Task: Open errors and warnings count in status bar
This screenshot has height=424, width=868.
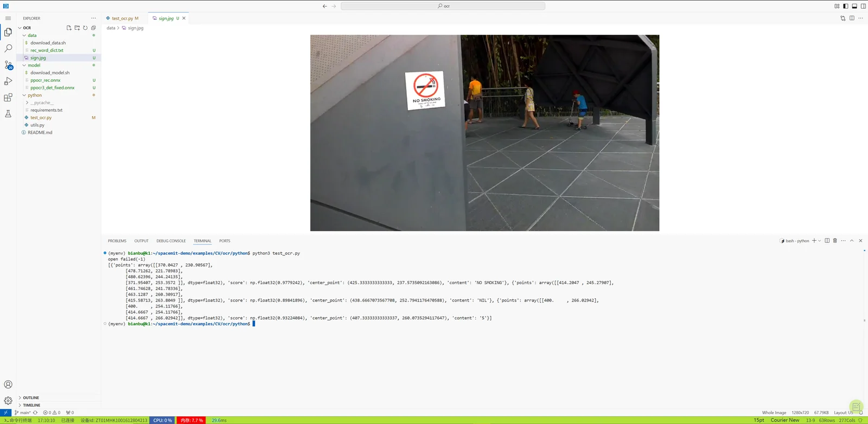Action: tap(52, 413)
